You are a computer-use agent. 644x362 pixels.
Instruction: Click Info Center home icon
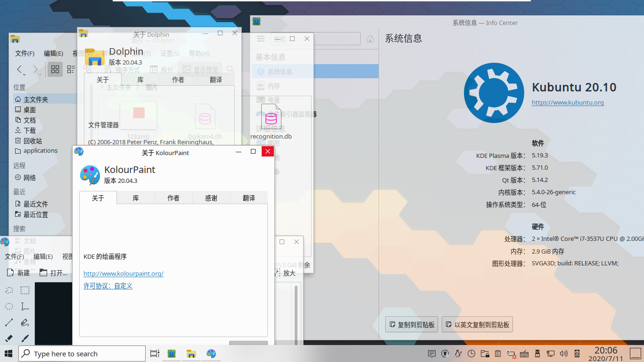pyautogui.click(x=370, y=39)
